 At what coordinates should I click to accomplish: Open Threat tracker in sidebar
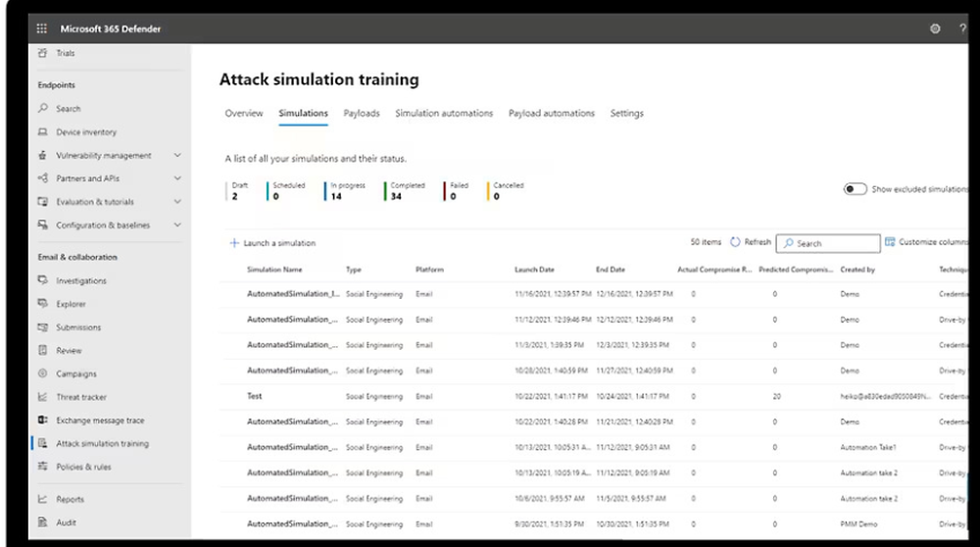coord(81,397)
